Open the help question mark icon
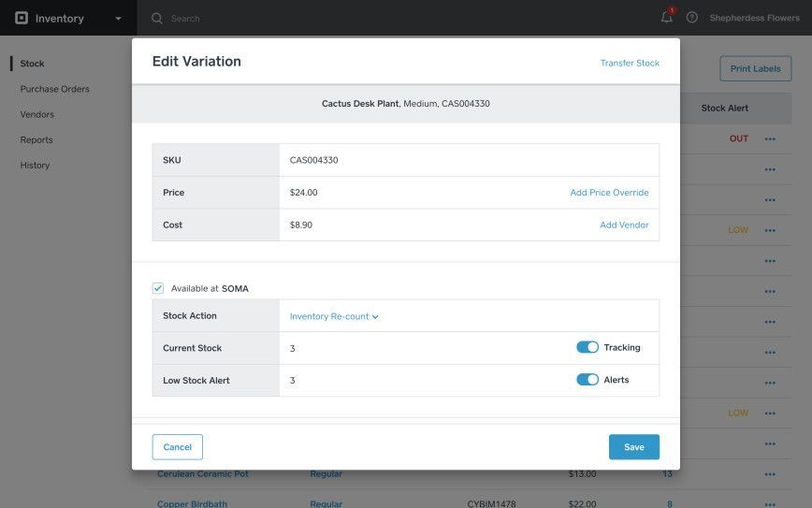 (x=692, y=18)
